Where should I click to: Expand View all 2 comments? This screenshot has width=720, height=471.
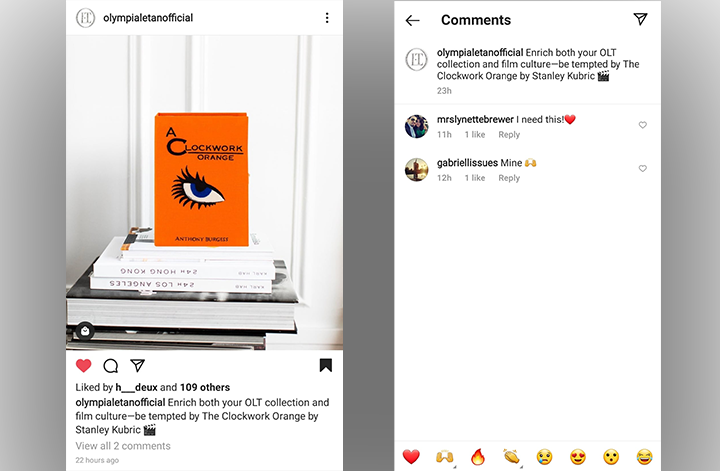coord(123,446)
